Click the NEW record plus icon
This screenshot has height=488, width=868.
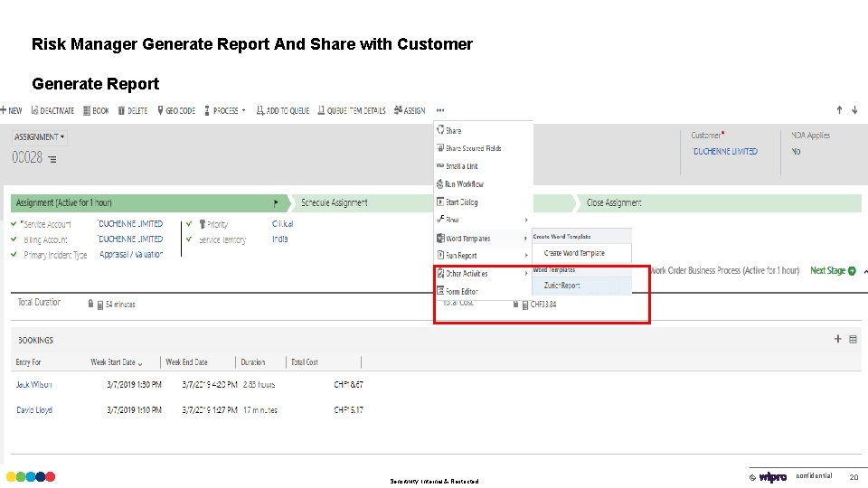pyautogui.click(x=4, y=110)
